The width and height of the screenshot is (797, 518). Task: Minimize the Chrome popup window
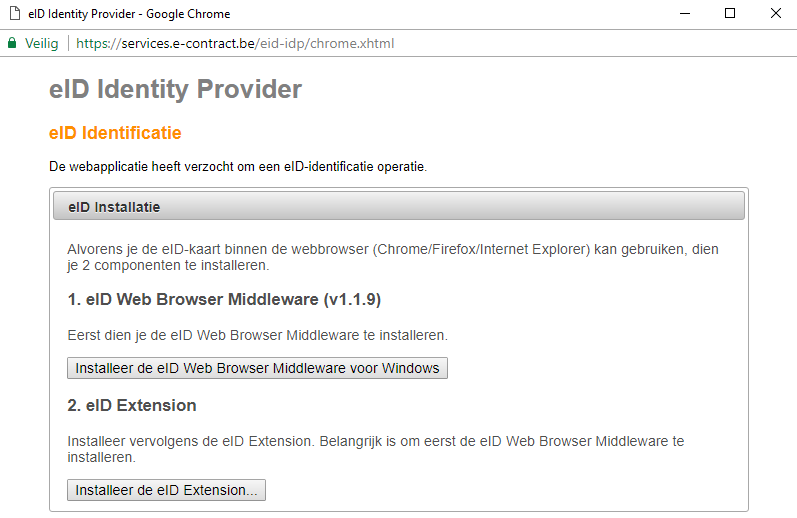pyautogui.click(x=685, y=14)
